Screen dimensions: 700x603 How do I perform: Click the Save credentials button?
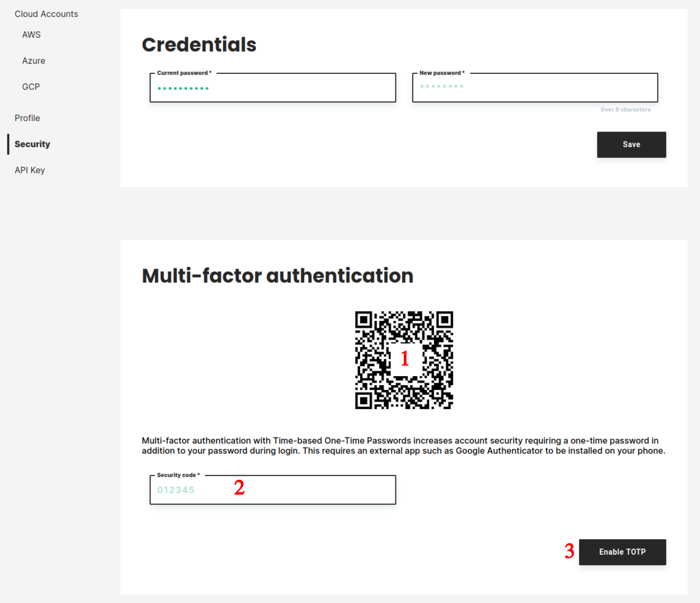click(x=631, y=144)
